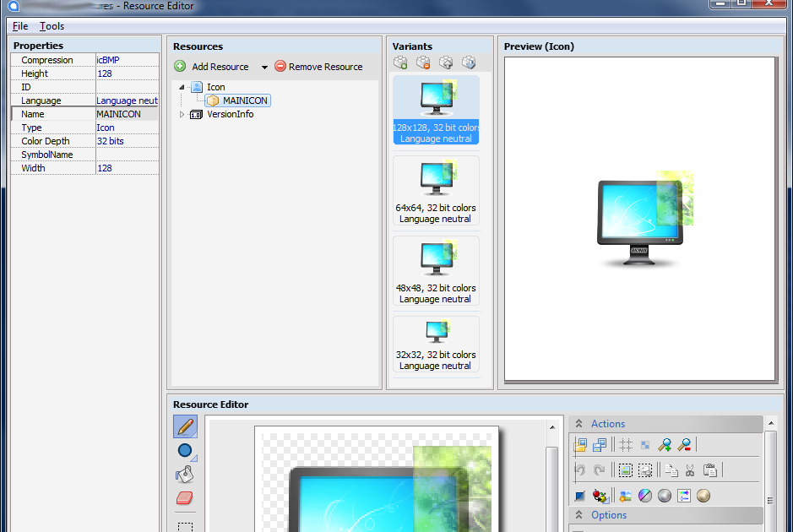
Task: Open the Tools menu
Action: tap(52, 25)
